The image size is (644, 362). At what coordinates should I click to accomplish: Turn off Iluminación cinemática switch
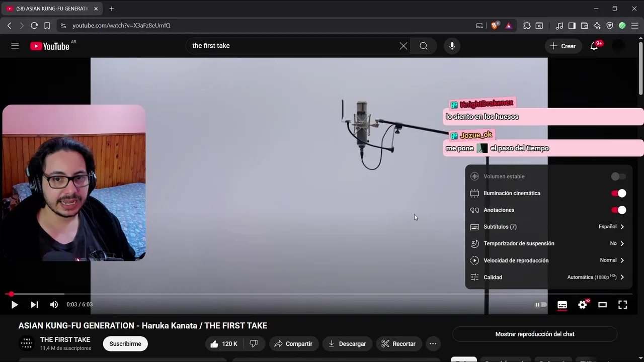pyautogui.click(x=618, y=193)
